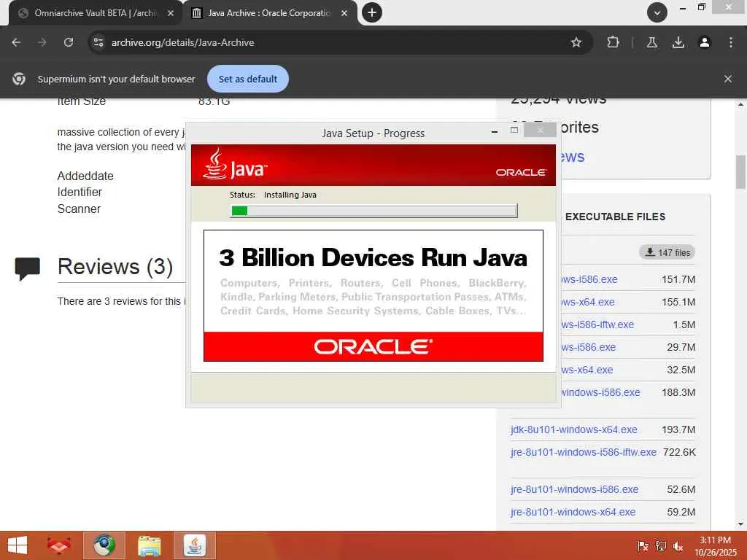Open browser downloads icon
Viewport: 747px width, 560px height.
click(678, 42)
